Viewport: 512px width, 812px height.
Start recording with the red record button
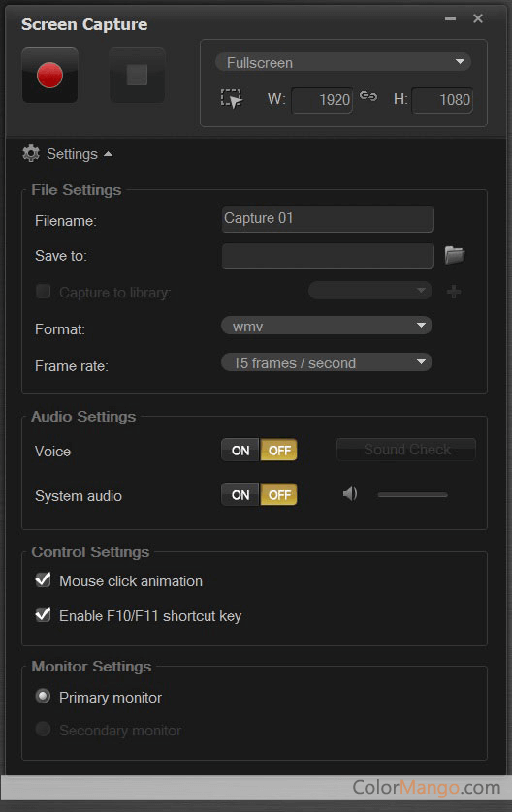coord(49,75)
